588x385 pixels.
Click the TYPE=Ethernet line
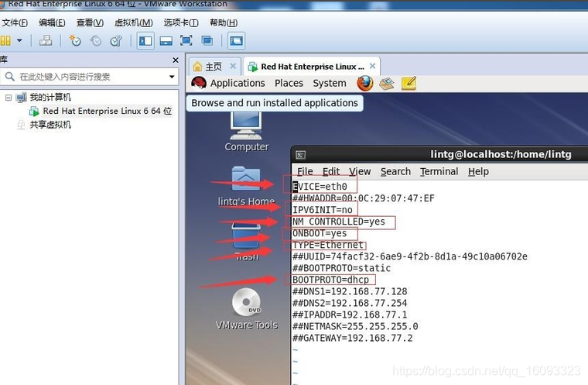click(x=328, y=245)
